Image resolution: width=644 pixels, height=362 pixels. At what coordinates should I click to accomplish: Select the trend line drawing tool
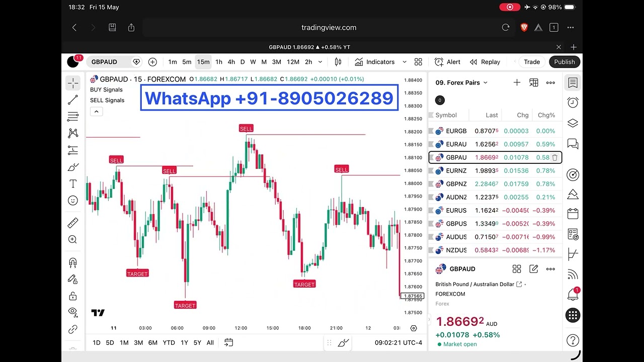tap(73, 100)
